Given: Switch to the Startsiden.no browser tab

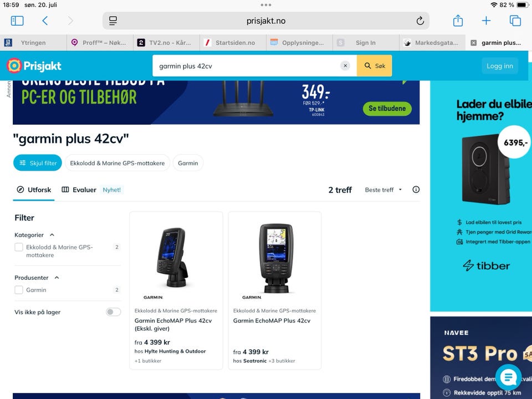Looking at the screenshot, I should click(233, 43).
